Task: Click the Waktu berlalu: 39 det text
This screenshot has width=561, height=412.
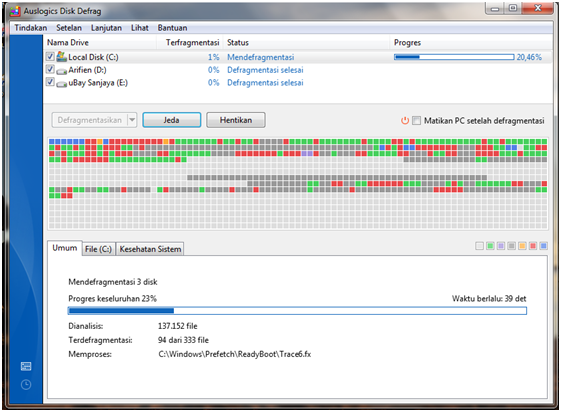Action: [x=489, y=299]
